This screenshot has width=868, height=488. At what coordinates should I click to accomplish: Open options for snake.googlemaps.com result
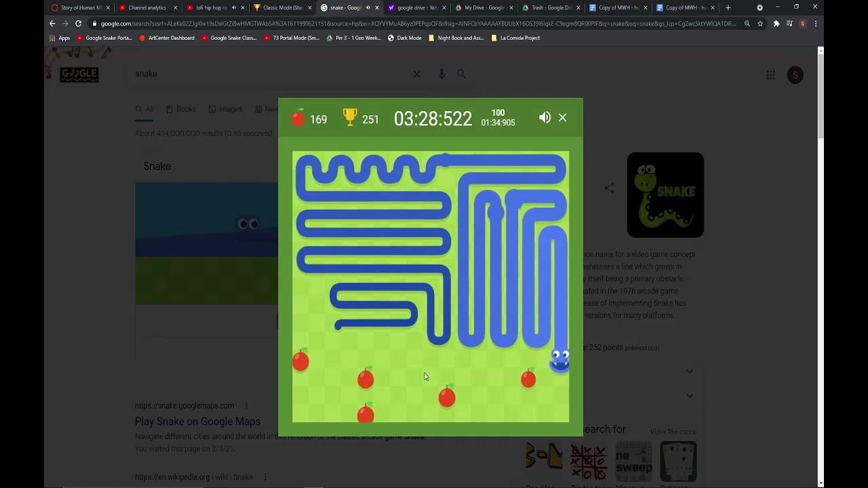(x=246, y=406)
